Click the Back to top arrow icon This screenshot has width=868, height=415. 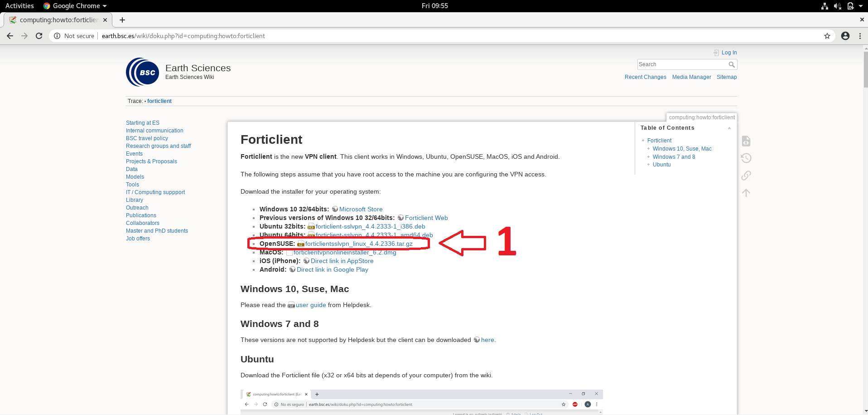746,193
